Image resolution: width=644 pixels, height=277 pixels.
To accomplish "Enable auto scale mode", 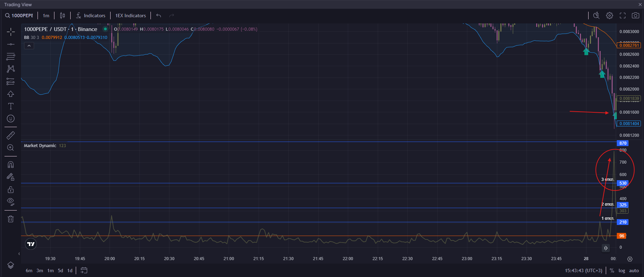I will pyautogui.click(x=634, y=270).
